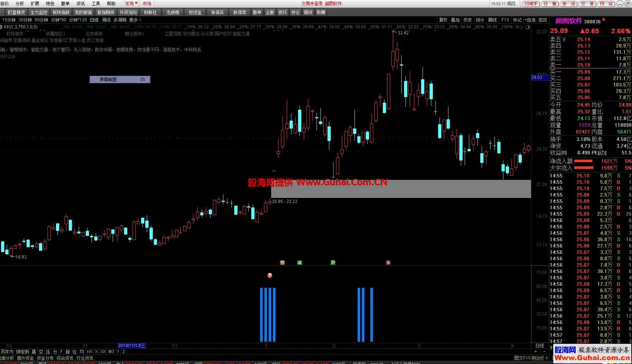Open the 扩展 menu
The height and width of the screenshot is (364, 632).
click(35, 4)
